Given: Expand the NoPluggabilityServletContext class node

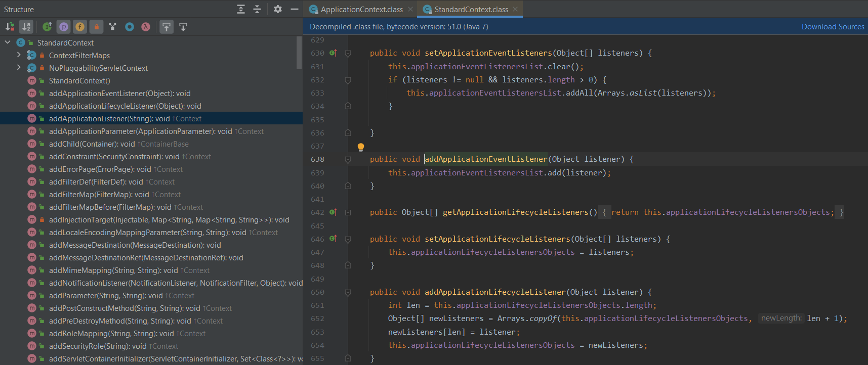Looking at the screenshot, I should pyautogui.click(x=19, y=67).
